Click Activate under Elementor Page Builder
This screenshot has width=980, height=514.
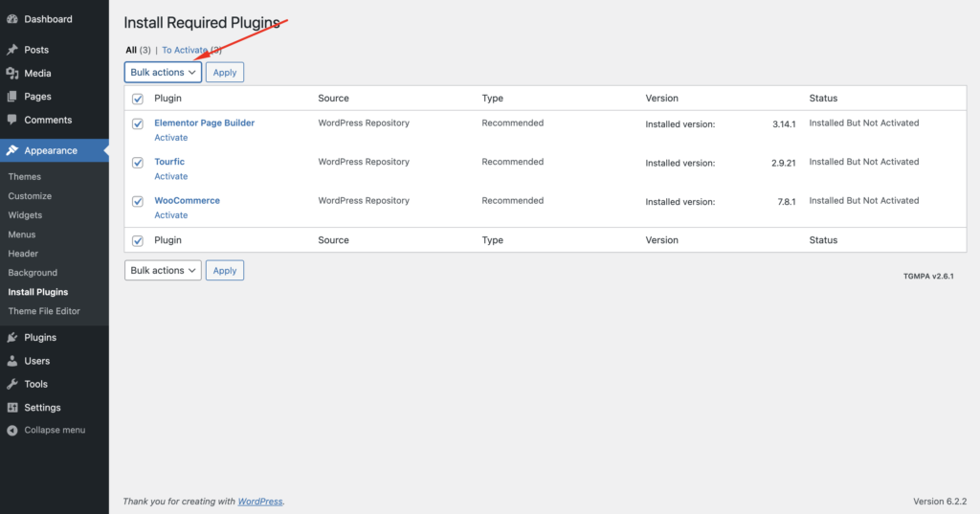pos(170,138)
